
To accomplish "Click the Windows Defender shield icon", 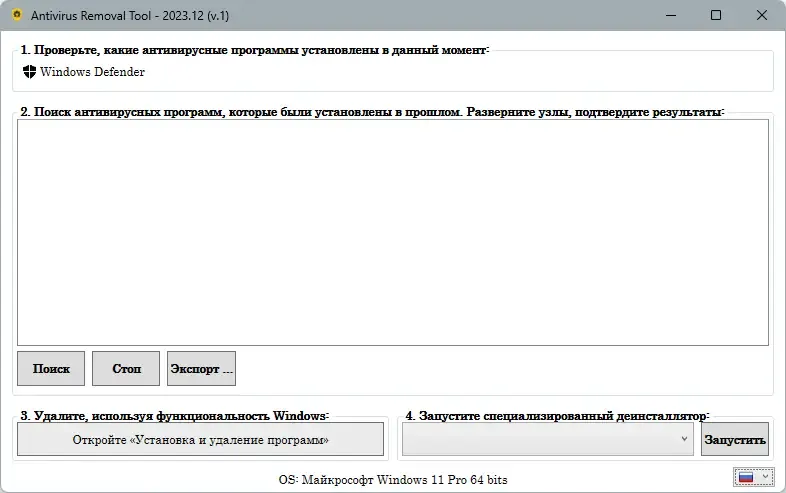I will pyautogui.click(x=30, y=72).
